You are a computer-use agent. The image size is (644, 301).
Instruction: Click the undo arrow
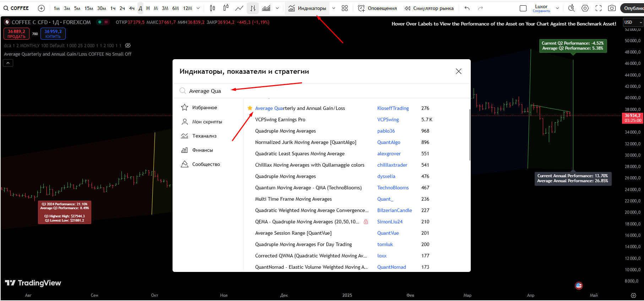coord(467,8)
